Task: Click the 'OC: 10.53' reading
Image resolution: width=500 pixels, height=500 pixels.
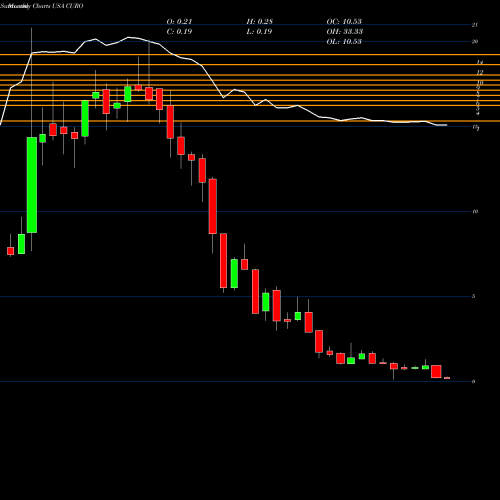Action: point(344,22)
